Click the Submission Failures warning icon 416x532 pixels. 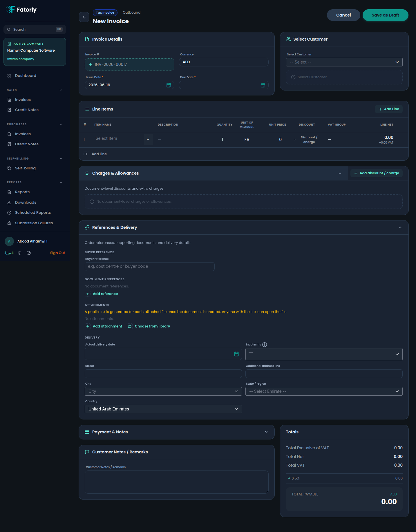(9, 223)
